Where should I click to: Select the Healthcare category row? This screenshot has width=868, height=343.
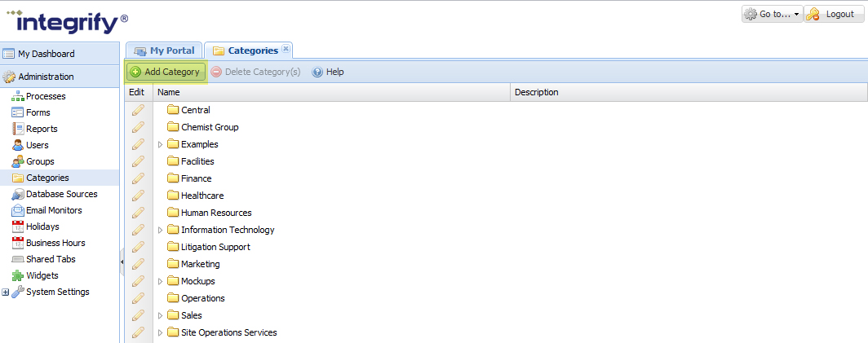tap(496, 196)
